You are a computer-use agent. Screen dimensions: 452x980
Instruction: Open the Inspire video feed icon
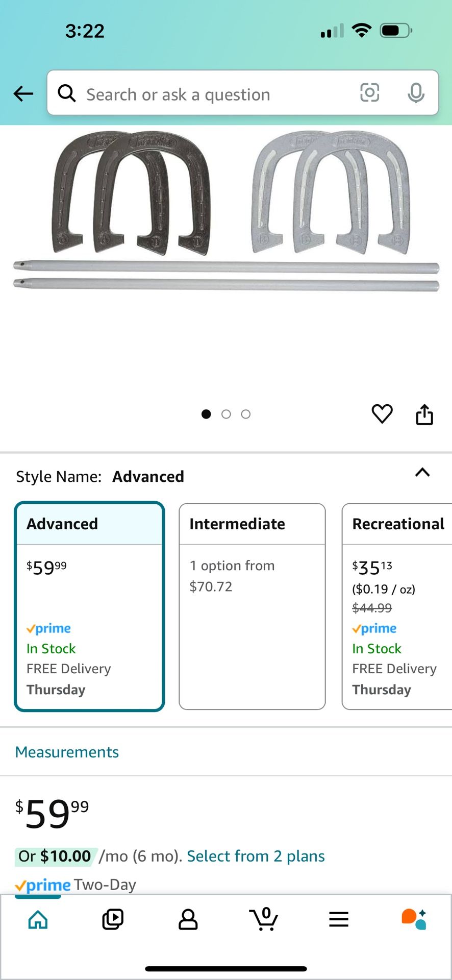point(113,920)
